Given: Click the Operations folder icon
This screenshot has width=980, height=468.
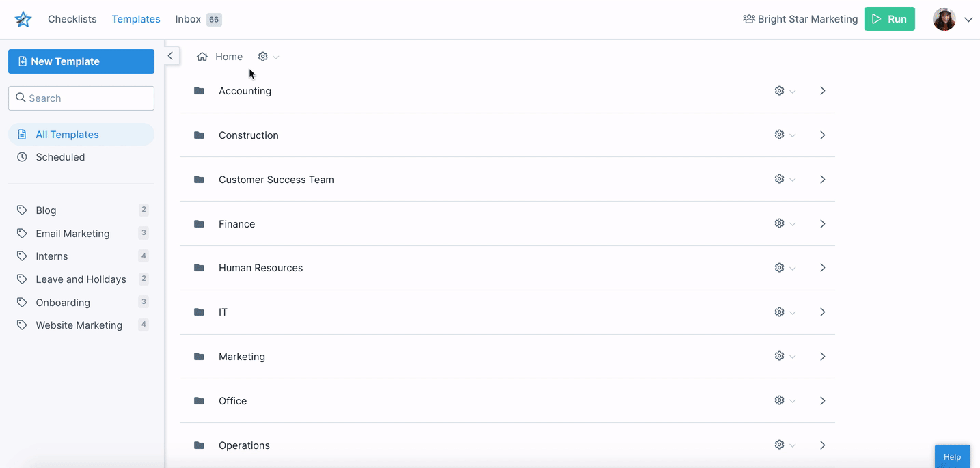Looking at the screenshot, I should pos(199,445).
